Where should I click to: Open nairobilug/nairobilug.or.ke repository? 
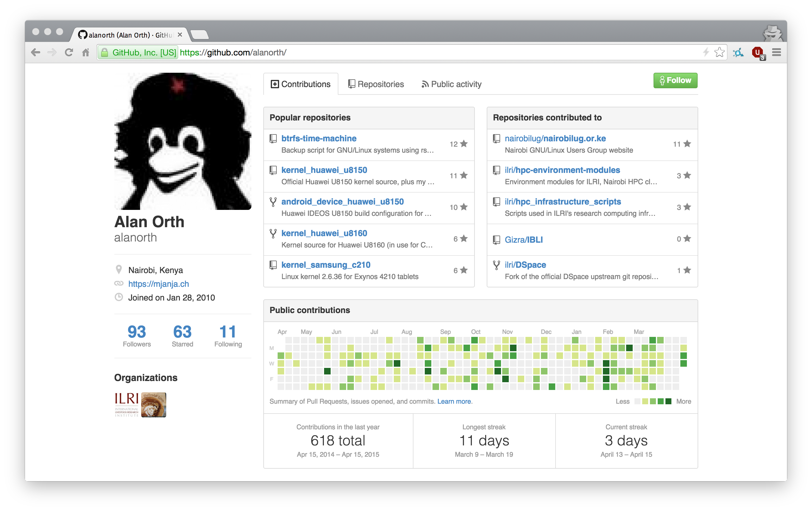[x=555, y=138]
